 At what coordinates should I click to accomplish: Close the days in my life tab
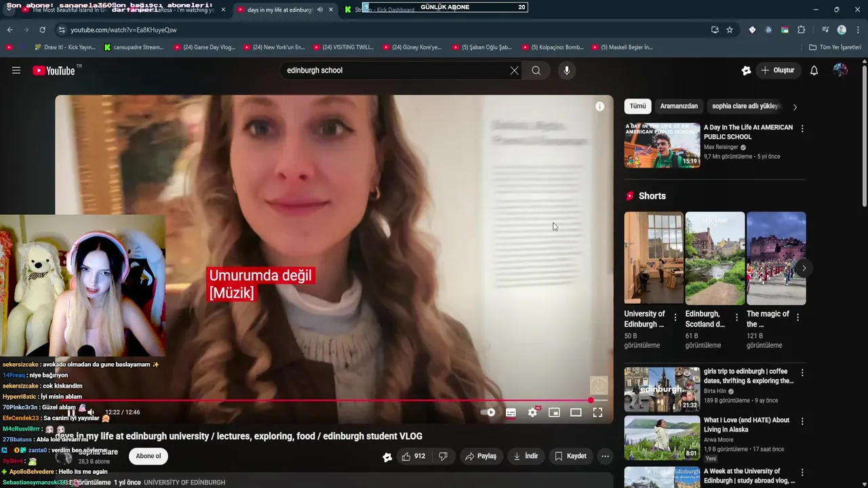pyautogui.click(x=331, y=9)
